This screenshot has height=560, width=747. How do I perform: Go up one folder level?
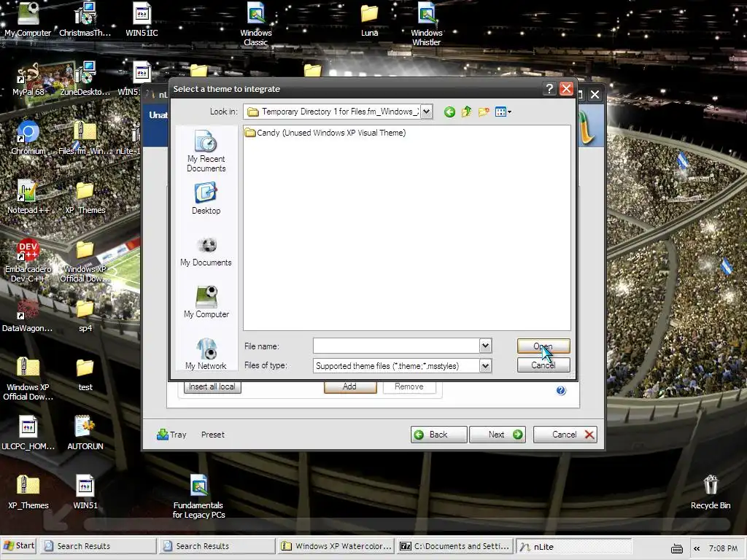click(x=466, y=112)
